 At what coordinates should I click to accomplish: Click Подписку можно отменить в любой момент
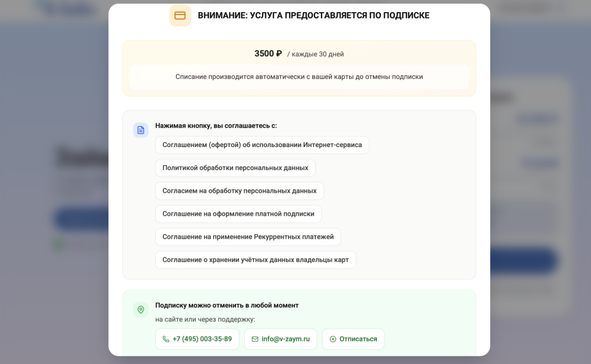227,305
